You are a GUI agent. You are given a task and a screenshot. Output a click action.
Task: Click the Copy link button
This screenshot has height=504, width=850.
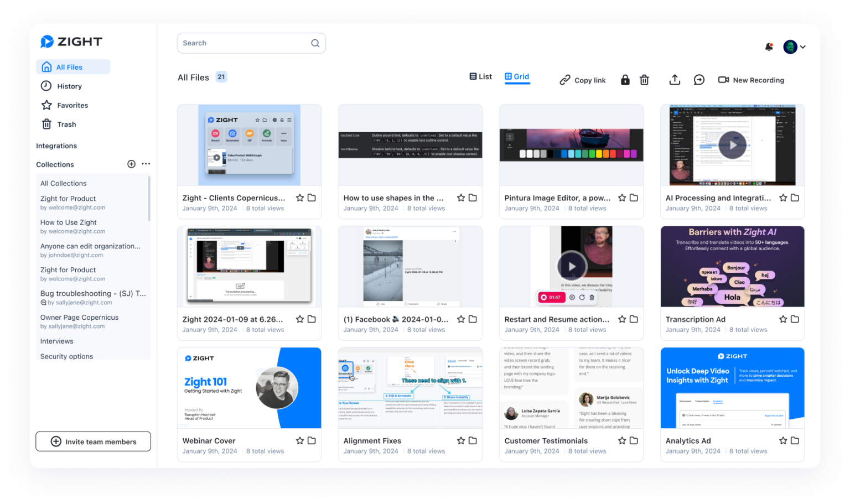pos(583,80)
